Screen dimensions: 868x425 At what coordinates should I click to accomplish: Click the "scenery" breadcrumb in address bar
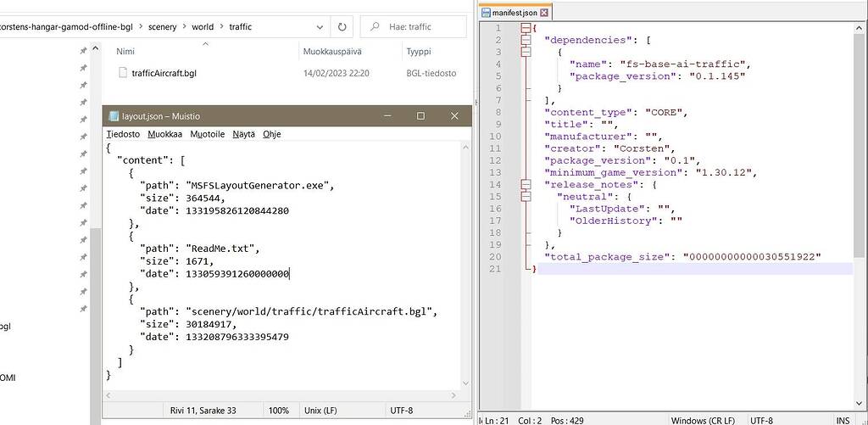pos(162,26)
